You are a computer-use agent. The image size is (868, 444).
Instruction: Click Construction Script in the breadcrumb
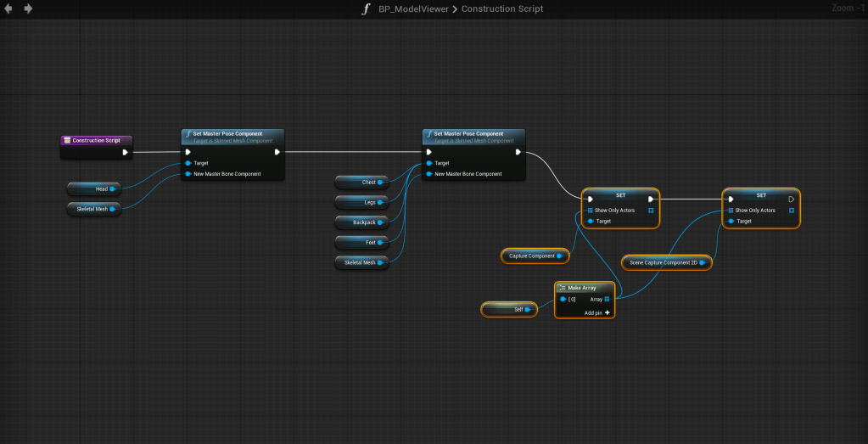point(502,8)
